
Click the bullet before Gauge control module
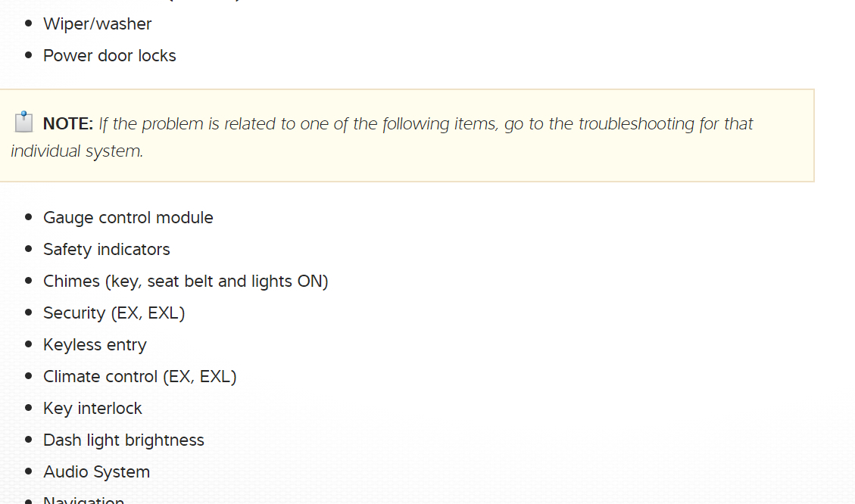29,218
